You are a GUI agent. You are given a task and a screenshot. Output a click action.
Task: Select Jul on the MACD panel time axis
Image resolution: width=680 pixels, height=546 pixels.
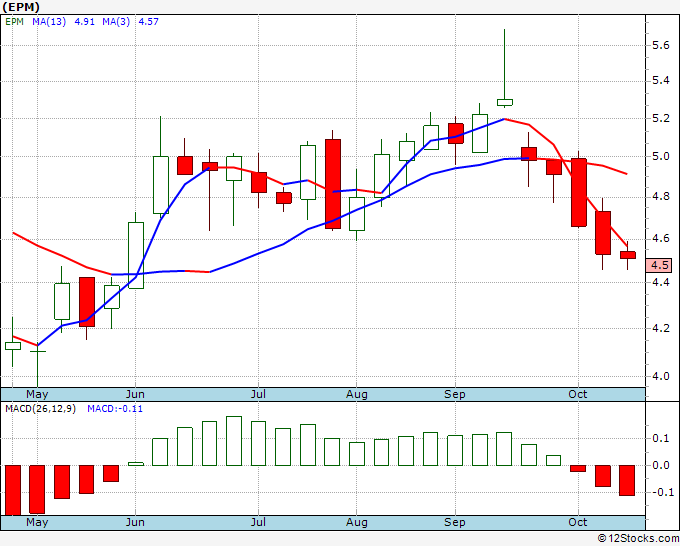tap(258, 522)
